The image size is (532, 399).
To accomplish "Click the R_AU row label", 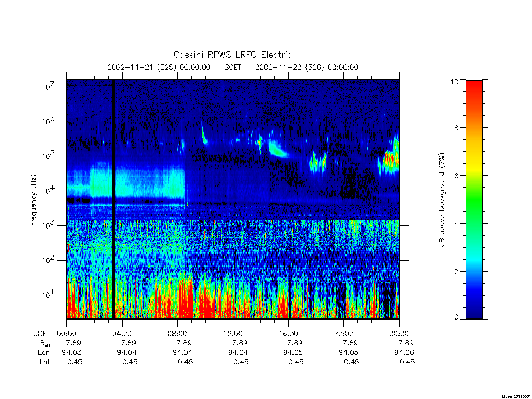I will click(45, 343).
